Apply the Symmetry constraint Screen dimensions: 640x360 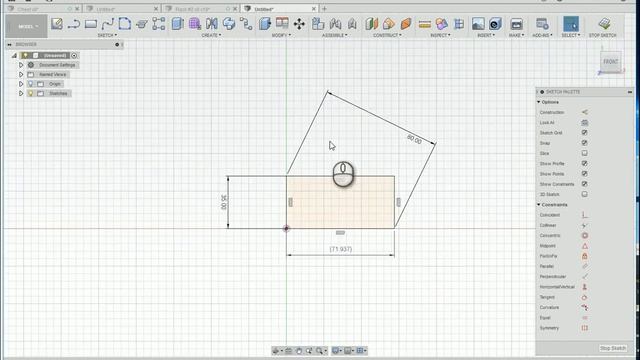pyautogui.click(x=584, y=328)
